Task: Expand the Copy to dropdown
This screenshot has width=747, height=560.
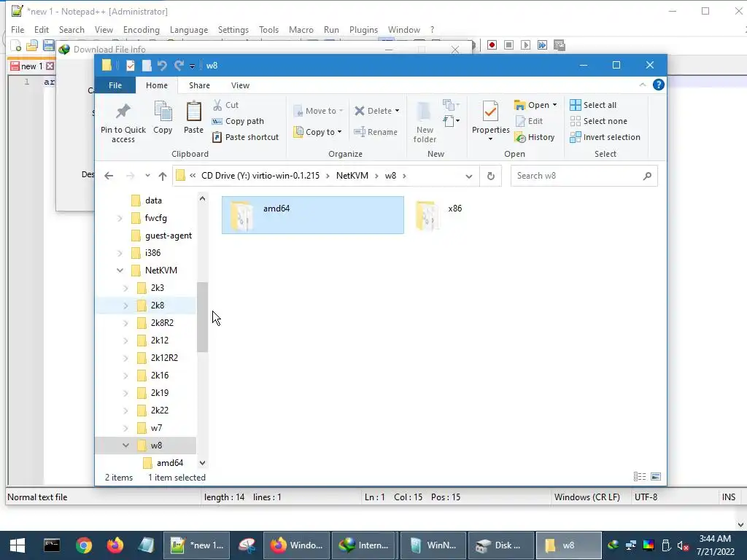Action: pyautogui.click(x=339, y=132)
